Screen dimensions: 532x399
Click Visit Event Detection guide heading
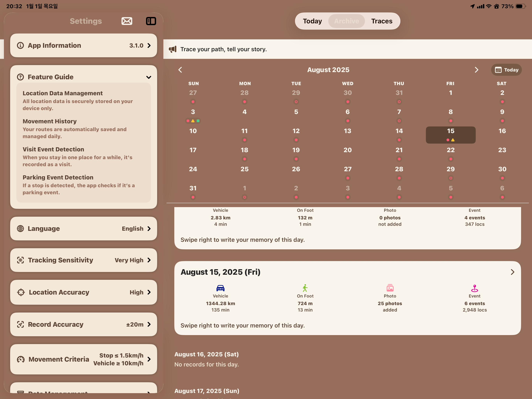point(53,149)
